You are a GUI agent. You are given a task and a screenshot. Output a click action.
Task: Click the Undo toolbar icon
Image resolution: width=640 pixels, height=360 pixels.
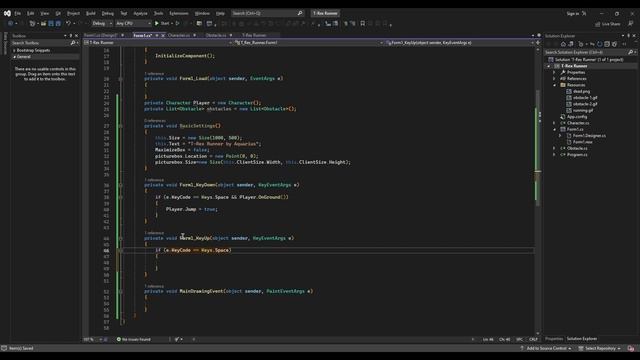(68, 24)
